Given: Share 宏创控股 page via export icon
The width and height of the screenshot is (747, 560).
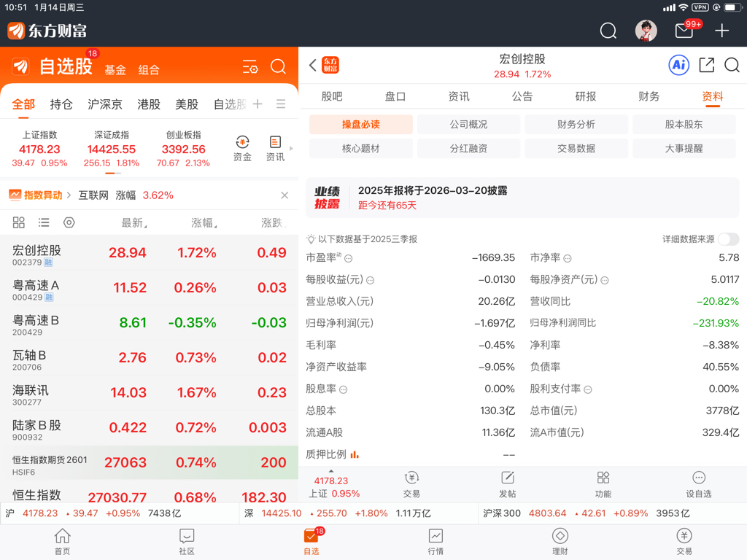Looking at the screenshot, I should tap(706, 65).
